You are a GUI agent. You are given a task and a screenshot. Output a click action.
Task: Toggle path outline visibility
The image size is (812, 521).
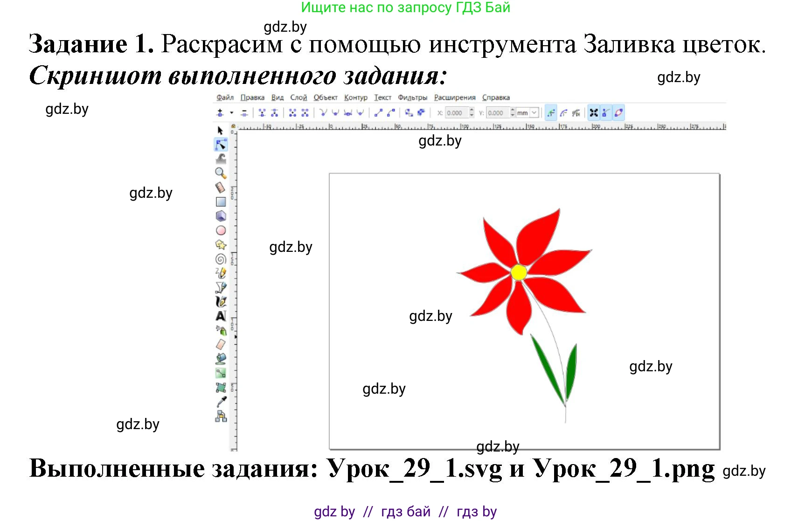tap(619, 112)
